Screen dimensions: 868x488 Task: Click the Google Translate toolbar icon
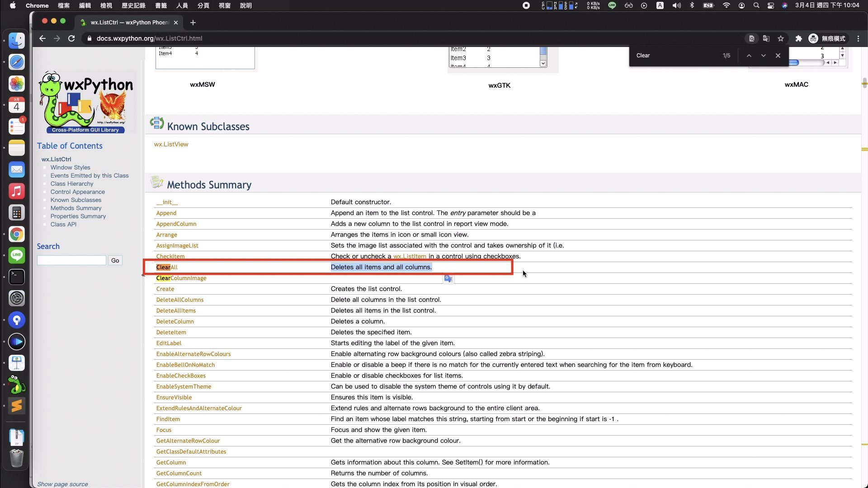click(x=766, y=38)
